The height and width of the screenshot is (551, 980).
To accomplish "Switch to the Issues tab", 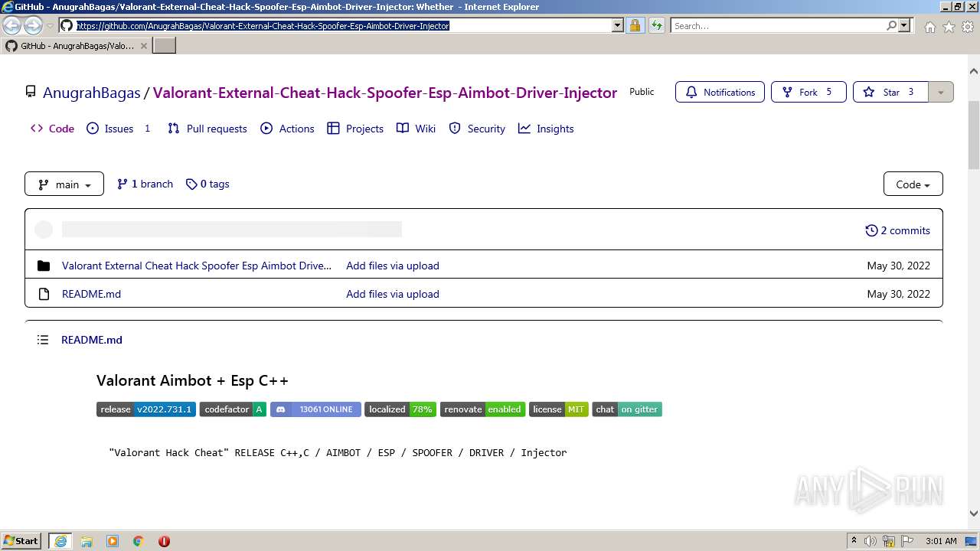I will tap(119, 129).
